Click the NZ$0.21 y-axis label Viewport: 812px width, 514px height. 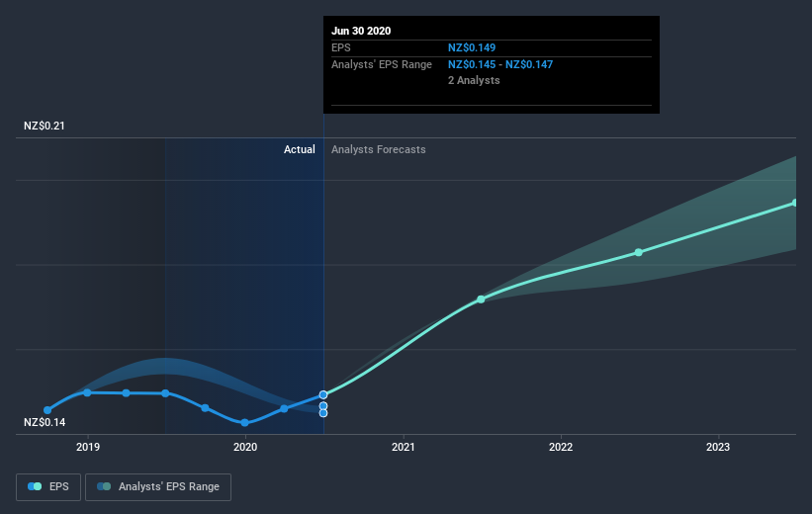[x=45, y=126]
